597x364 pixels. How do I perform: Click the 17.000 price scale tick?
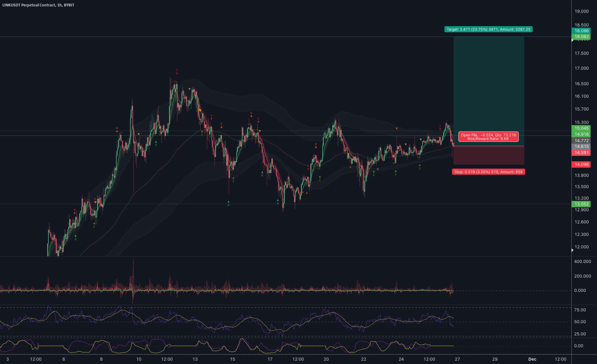pos(581,68)
